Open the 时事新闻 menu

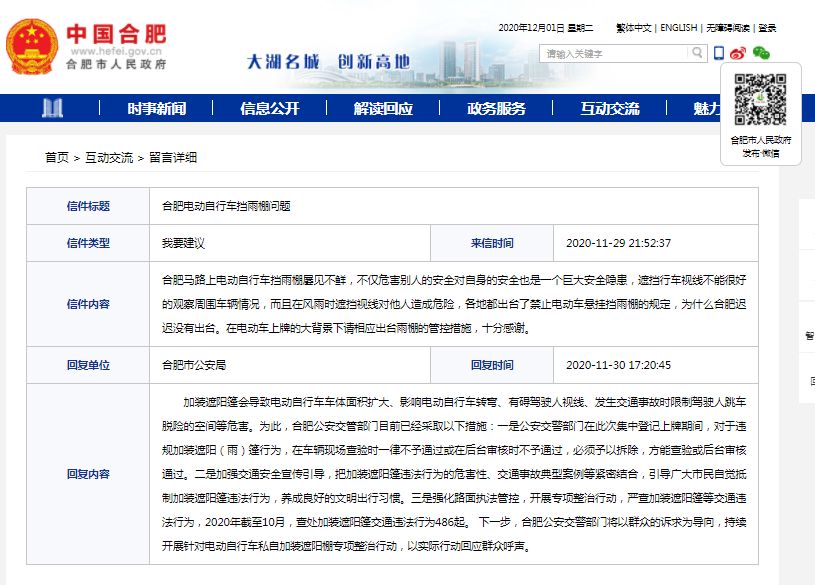pos(156,108)
